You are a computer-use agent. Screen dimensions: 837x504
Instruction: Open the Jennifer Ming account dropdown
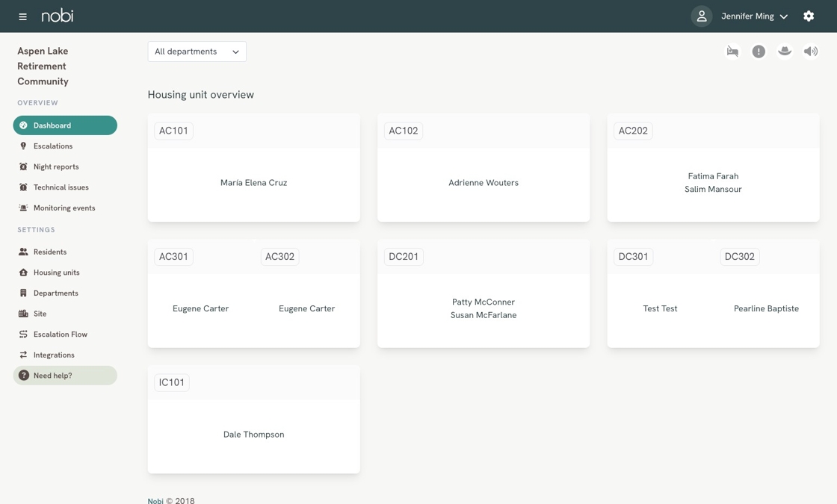754,16
